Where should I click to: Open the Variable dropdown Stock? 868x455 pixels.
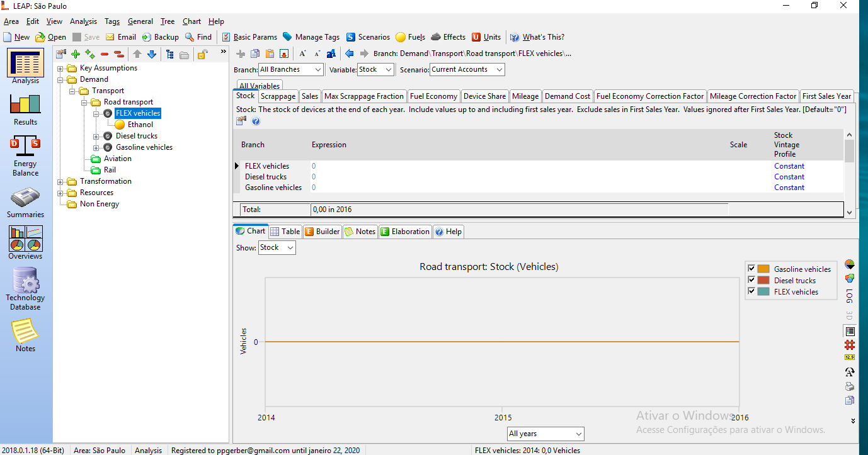pos(375,69)
